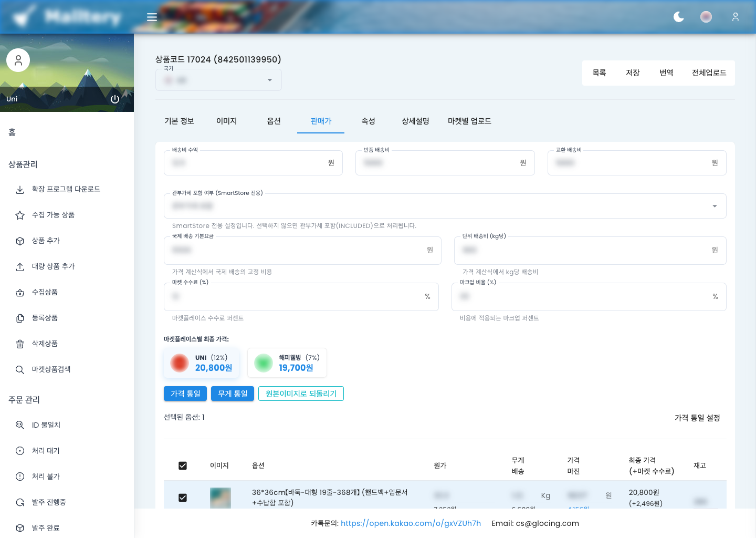756x538 pixels.
Task: Switch to the 이미지 tab
Action: coord(227,121)
